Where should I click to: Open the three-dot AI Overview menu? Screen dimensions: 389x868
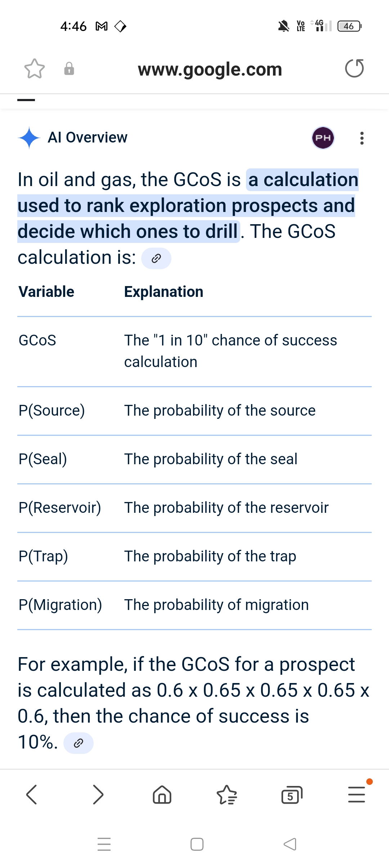pyautogui.click(x=362, y=138)
